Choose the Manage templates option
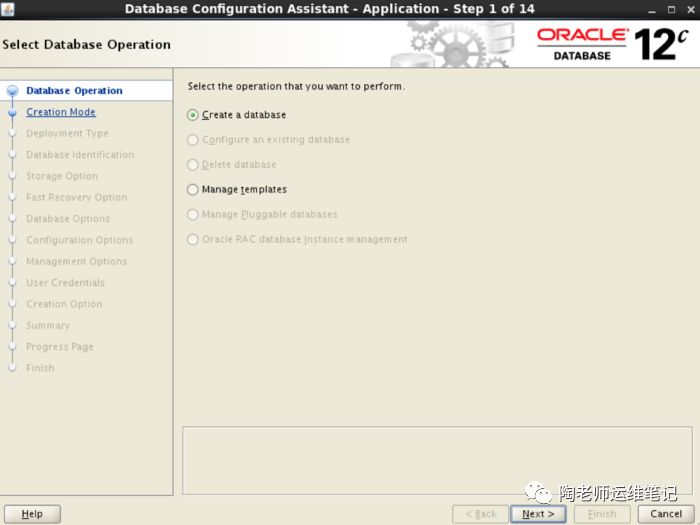 pyautogui.click(x=192, y=190)
